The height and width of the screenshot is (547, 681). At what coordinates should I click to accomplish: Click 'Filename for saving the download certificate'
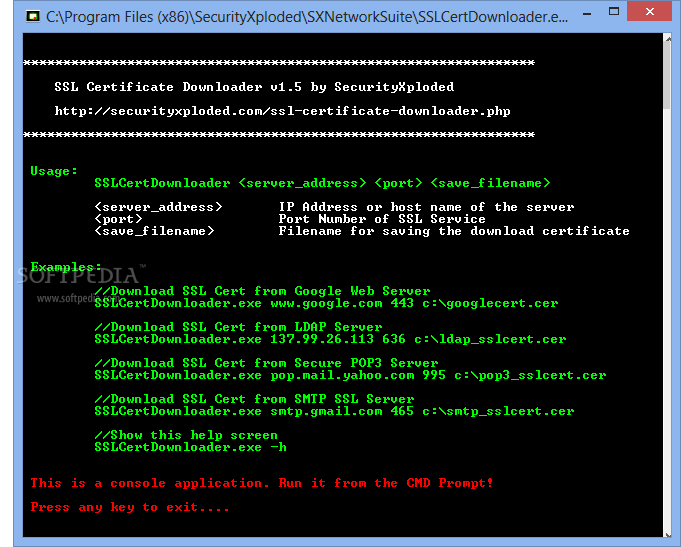tap(454, 231)
